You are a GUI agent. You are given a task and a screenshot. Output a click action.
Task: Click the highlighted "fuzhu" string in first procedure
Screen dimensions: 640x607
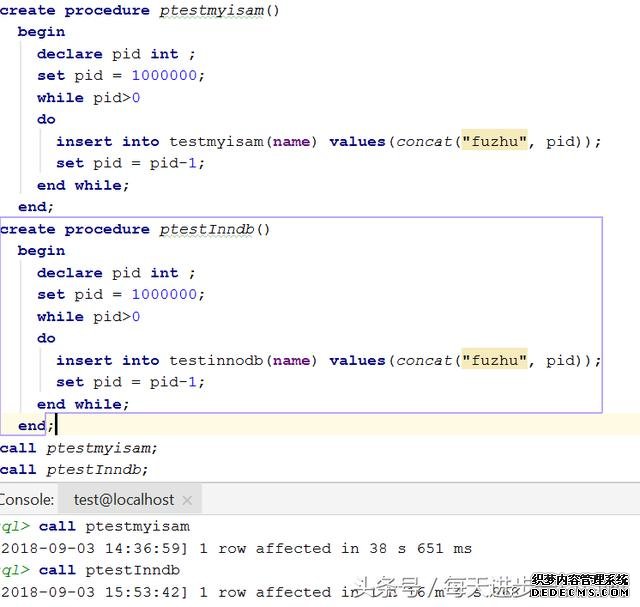click(x=493, y=141)
